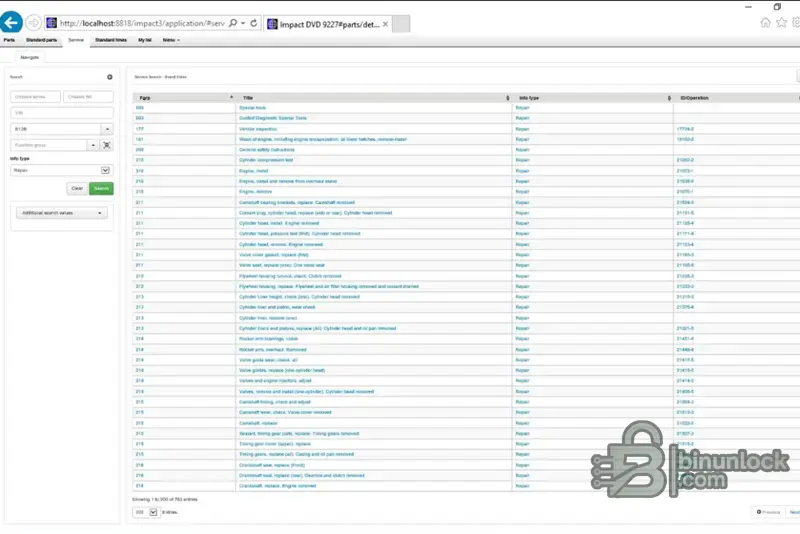Open the Info type Repair dropdown
Image resolution: width=800 pixels, height=534 pixels.
pyautogui.click(x=62, y=170)
